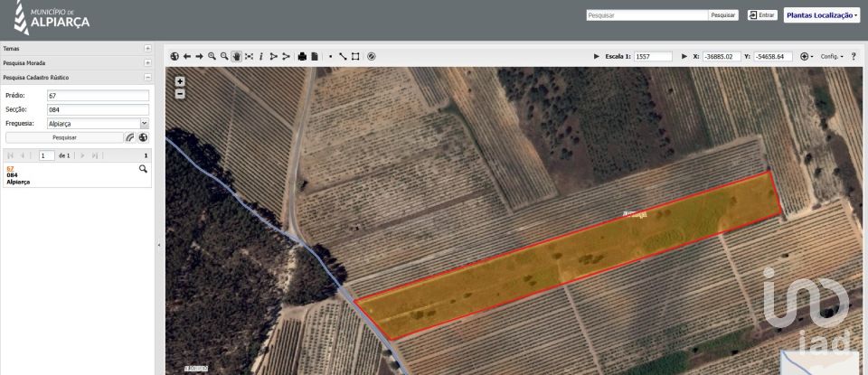Select the measure area triangle tool

273,56
